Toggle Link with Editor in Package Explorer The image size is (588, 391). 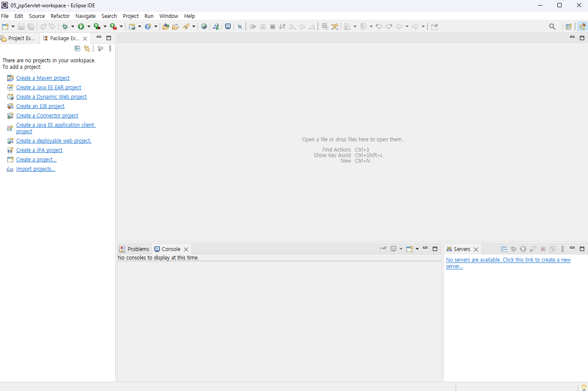click(87, 49)
